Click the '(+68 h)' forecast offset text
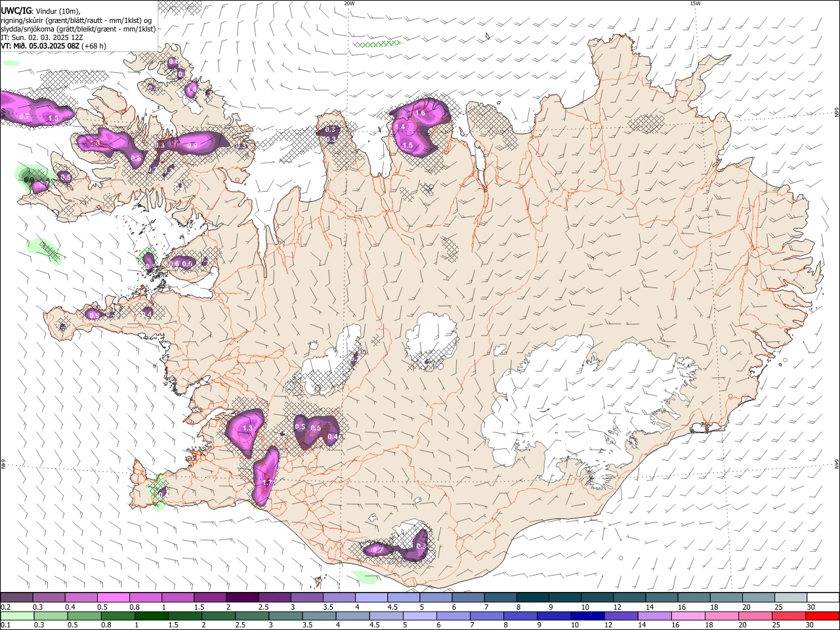The image size is (840, 630). pos(94,46)
